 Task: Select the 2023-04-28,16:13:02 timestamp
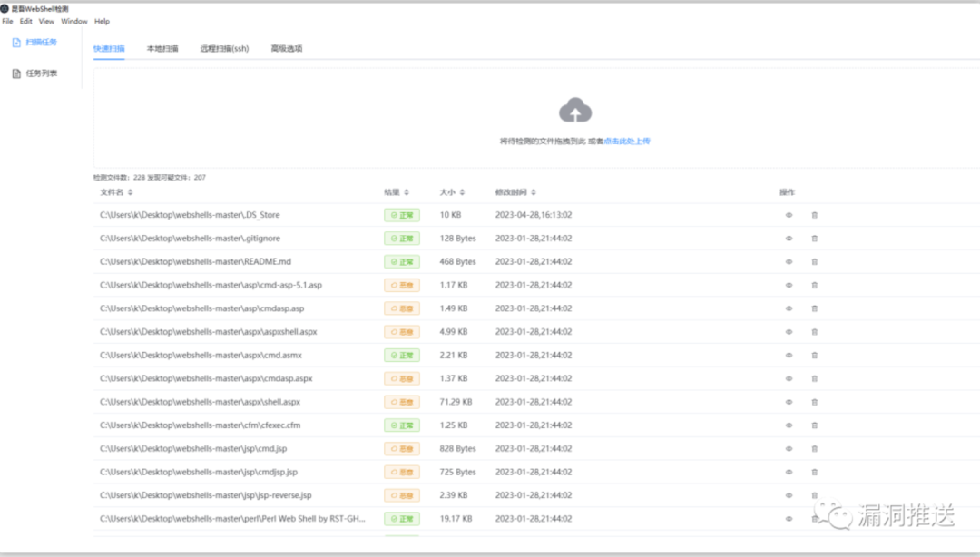pyautogui.click(x=534, y=215)
